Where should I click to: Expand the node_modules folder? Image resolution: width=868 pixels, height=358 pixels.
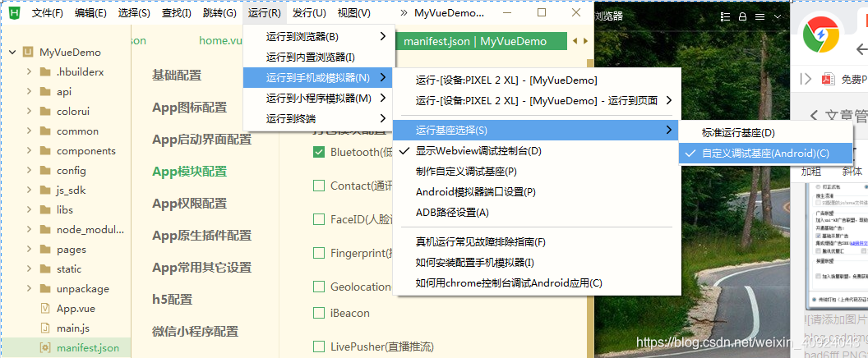[x=30, y=230]
